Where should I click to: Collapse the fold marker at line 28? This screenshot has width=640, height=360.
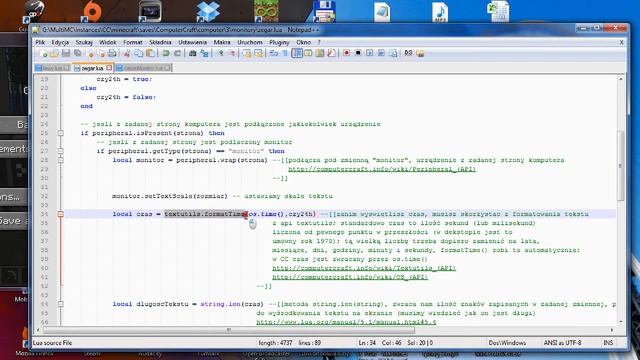pyautogui.click(x=60, y=160)
